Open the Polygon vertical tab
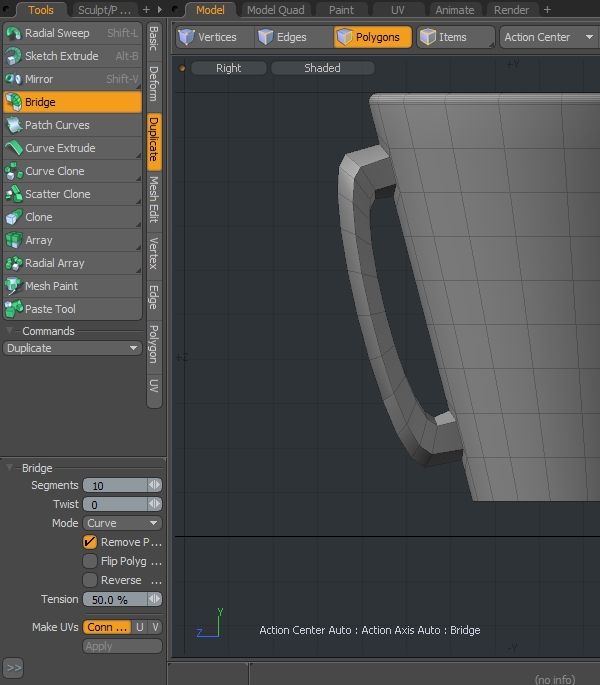Image resolution: width=600 pixels, height=685 pixels. [x=154, y=344]
